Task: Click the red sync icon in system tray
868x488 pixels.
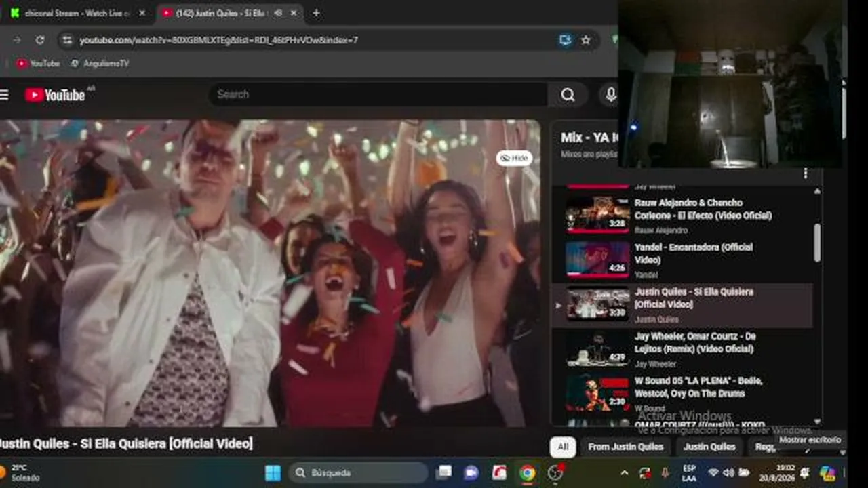Action: click(645, 473)
